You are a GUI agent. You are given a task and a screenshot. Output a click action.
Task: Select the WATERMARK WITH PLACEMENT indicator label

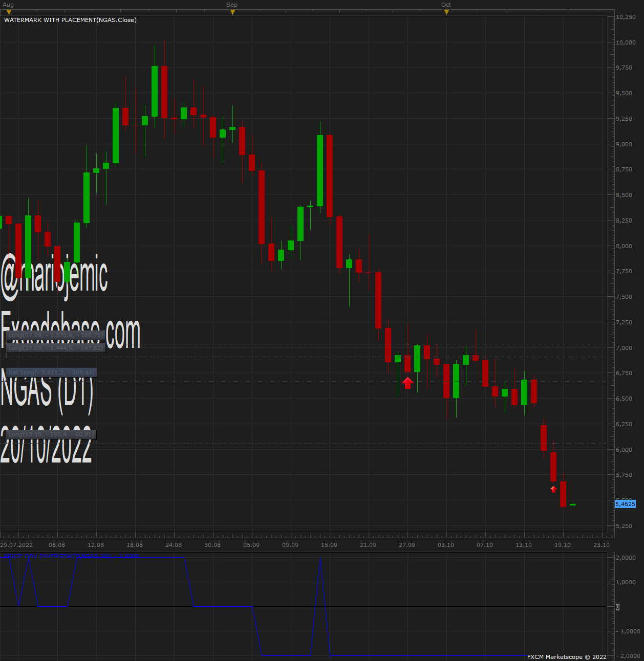tap(70, 20)
